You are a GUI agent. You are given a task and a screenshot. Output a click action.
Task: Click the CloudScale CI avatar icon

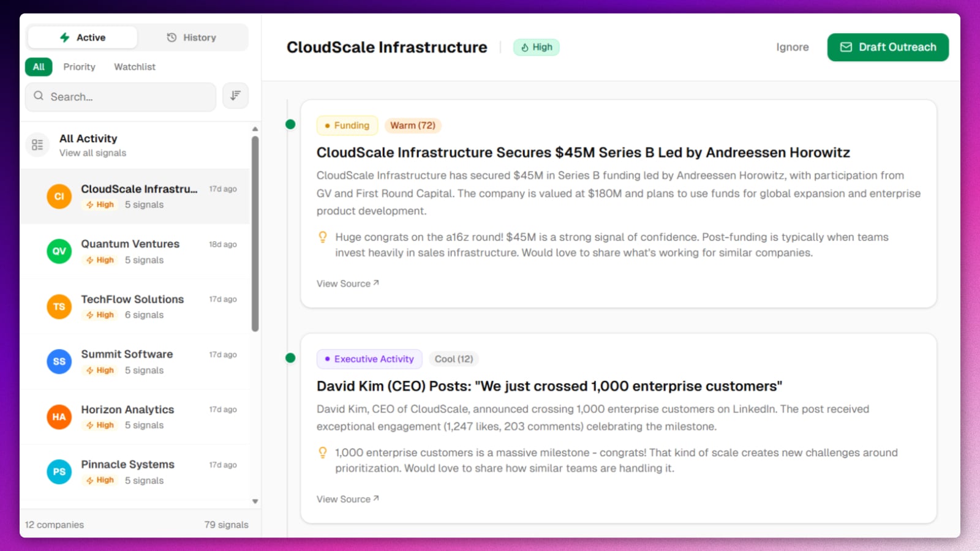(x=59, y=197)
